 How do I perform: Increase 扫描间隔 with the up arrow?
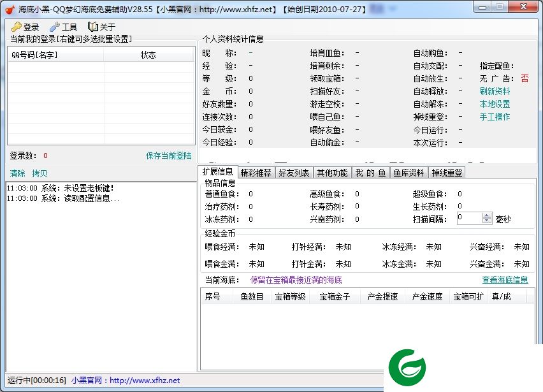pyautogui.click(x=487, y=215)
